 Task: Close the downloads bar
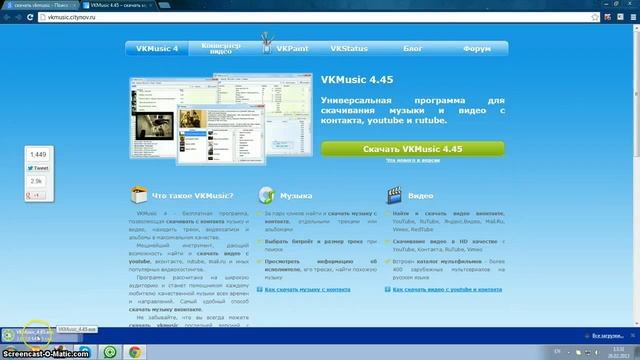(x=633, y=336)
